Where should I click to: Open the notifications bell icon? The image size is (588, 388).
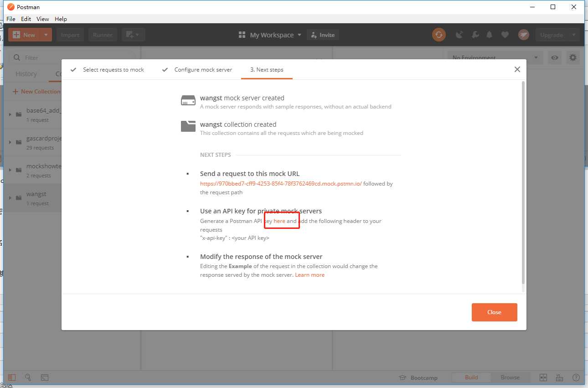490,35
